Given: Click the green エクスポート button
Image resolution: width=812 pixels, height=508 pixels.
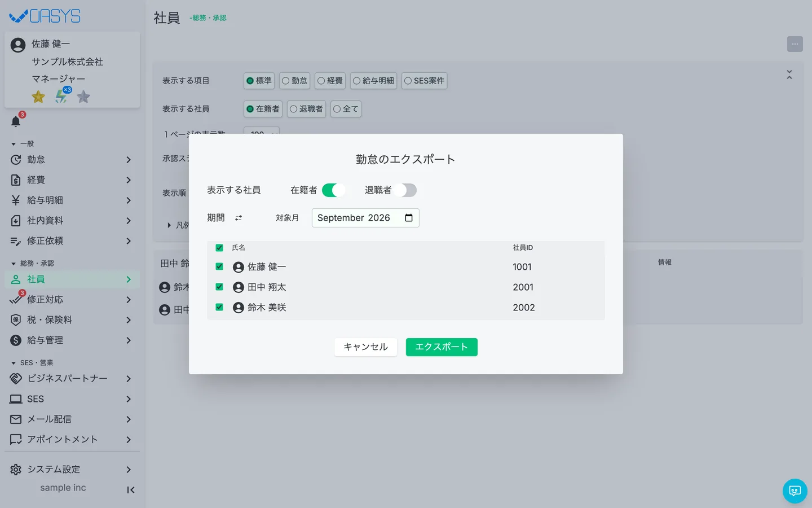Looking at the screenshot, I should pos(442,347).
